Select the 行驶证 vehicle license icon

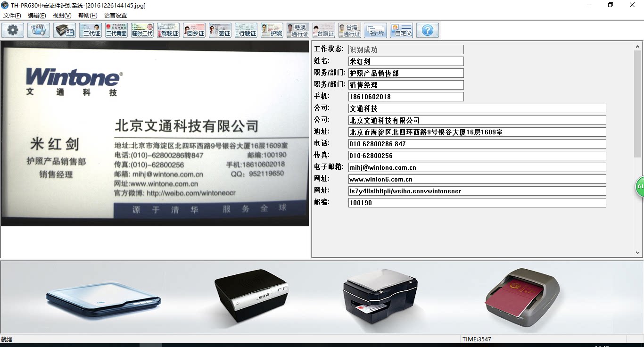246,30
